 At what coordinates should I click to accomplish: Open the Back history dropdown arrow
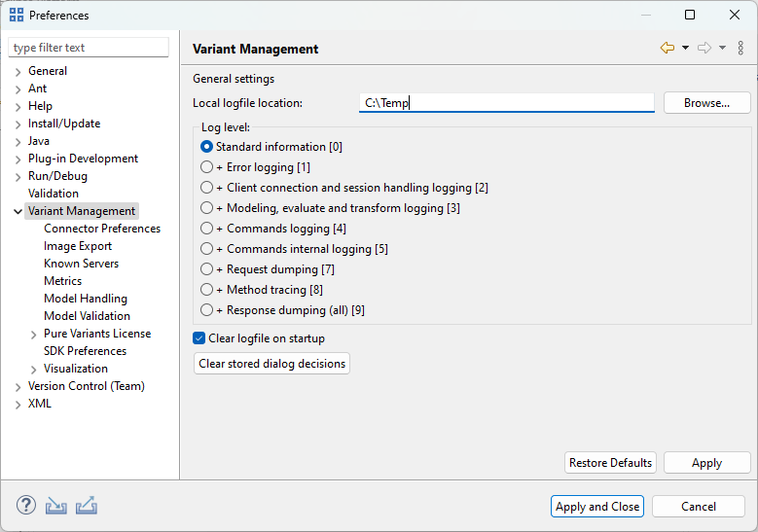685,48
